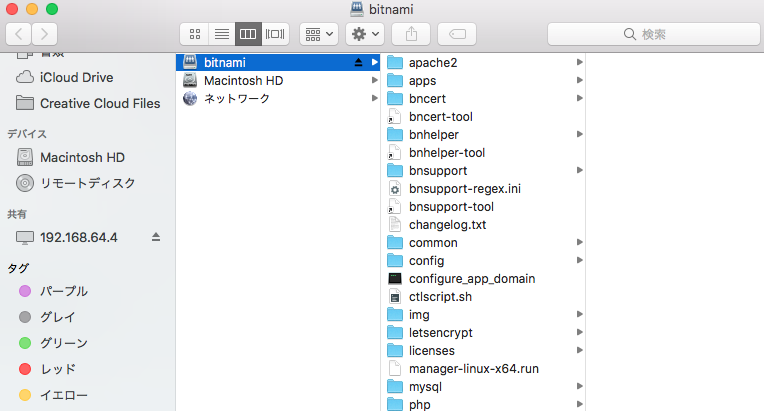This screenshot has height=411, width=764.
Task: Expand the letsencrypt folder arrow
Action: coord(579,333)
